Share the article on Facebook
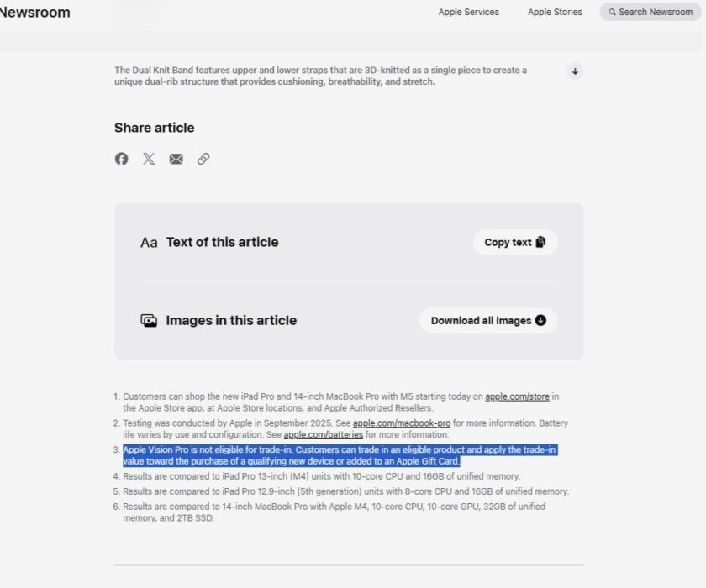This screenshot has height=588, width=706. point(121,159)
